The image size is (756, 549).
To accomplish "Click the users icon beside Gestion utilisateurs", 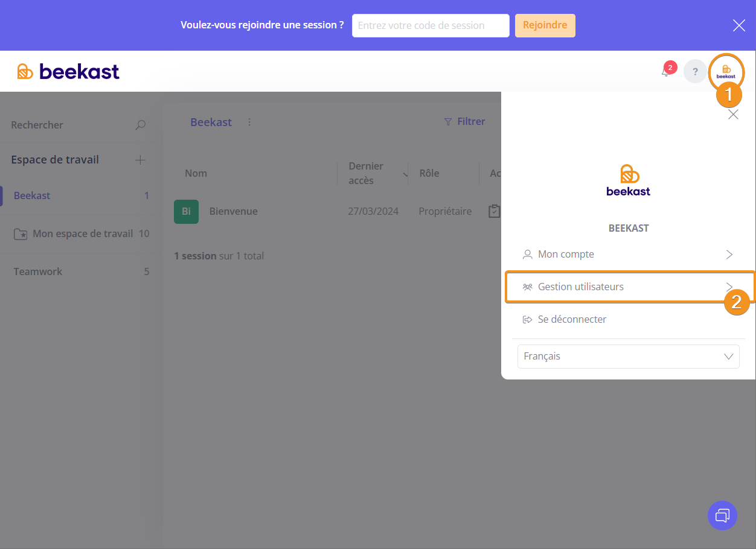I will coord(527,287).
